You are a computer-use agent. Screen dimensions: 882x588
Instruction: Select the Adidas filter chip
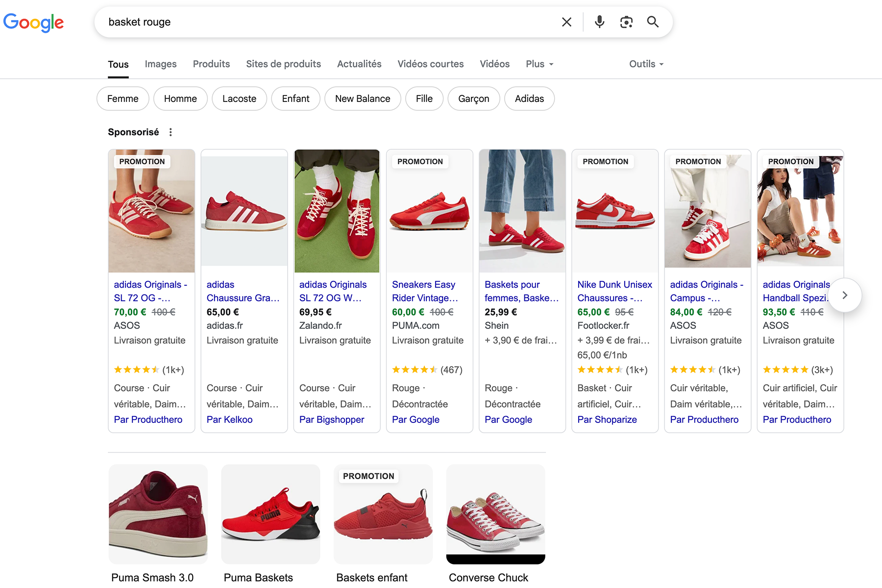click(x=529, y=99)
